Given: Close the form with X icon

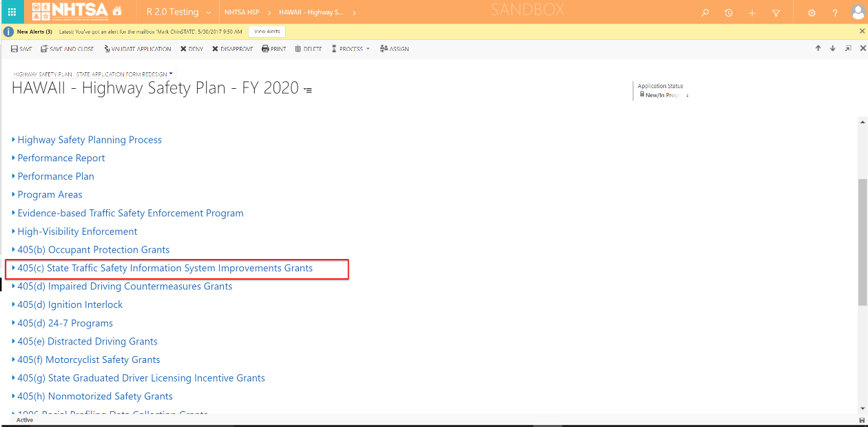Looking at the screenshot, I should [x=861, y=48].
